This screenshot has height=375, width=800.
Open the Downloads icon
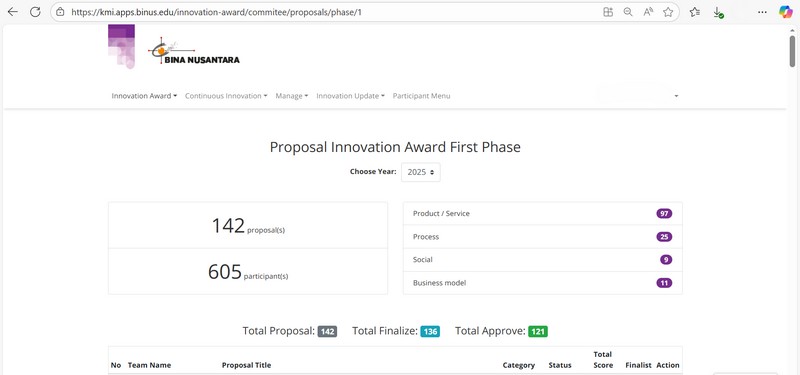pos(718,12)
